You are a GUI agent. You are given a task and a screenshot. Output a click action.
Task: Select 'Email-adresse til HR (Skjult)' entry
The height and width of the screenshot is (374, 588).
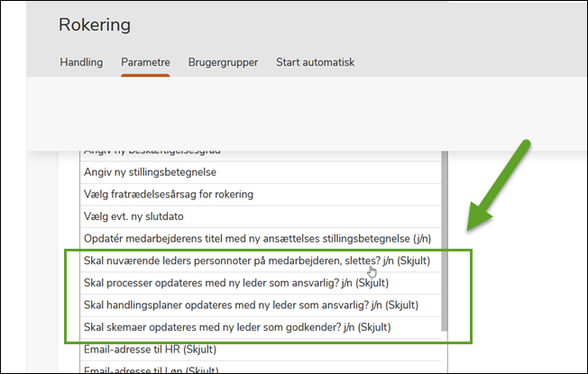pyautogui.click(x=153, y=349)
